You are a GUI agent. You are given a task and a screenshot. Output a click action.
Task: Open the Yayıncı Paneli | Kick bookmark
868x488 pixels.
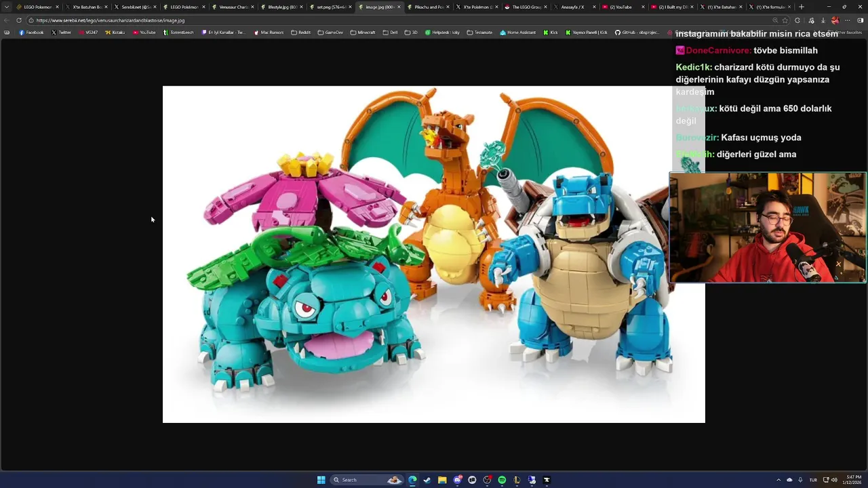586,33
